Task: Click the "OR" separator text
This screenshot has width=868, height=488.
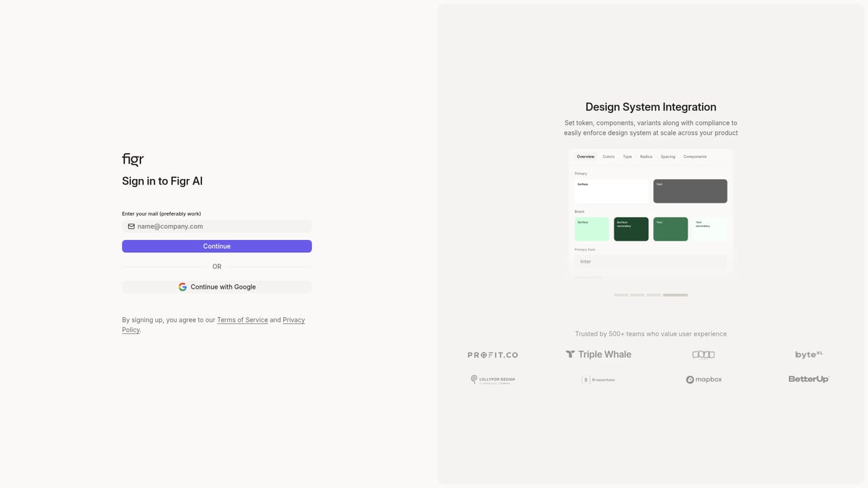Action: (x=217, y=266)
